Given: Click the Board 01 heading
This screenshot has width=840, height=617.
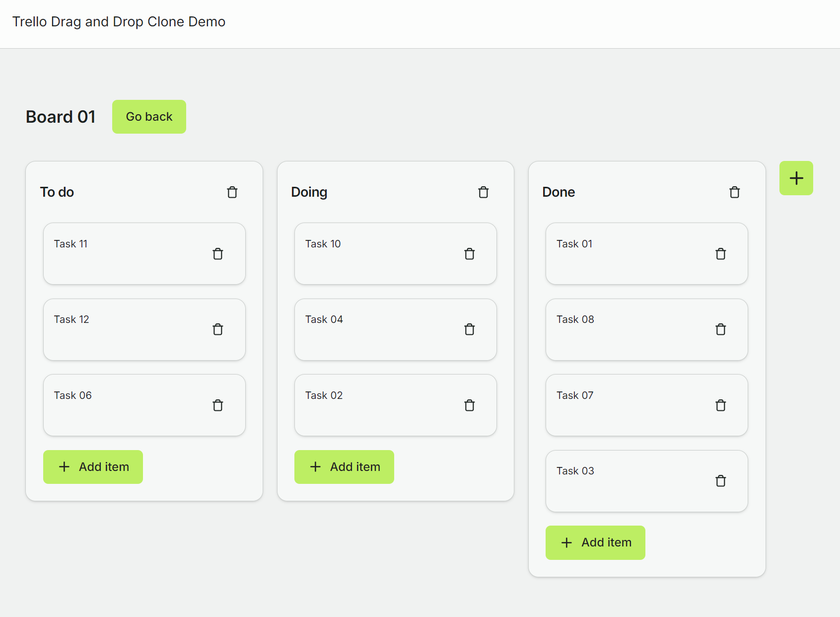Looking at the screenshot, I should click(61, 117).
